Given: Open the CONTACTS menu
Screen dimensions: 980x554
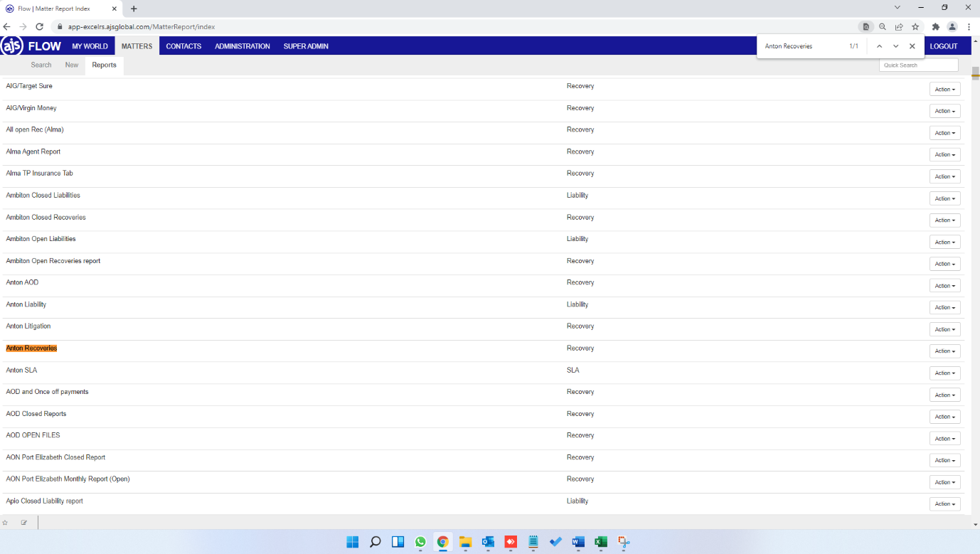Looking at the screenshot, I should [183, 46].
